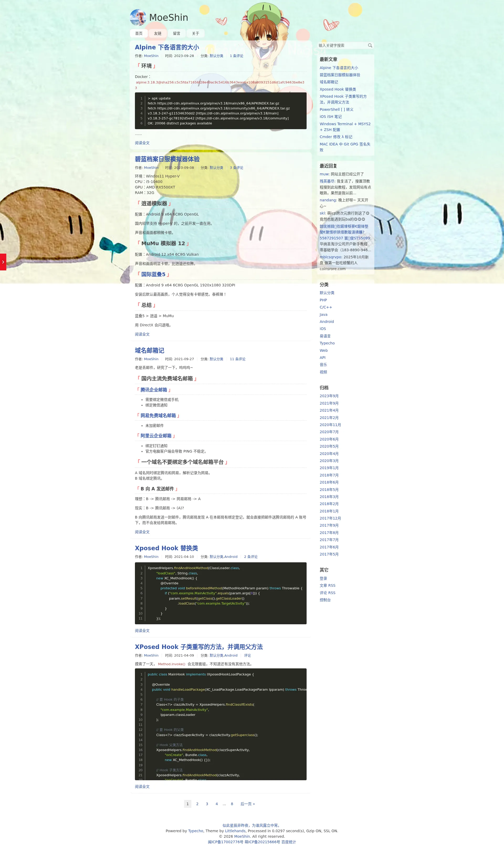Viewport: 504px width, 849px height.
Task: Go to pagination page 8
Action: [232, 804]
